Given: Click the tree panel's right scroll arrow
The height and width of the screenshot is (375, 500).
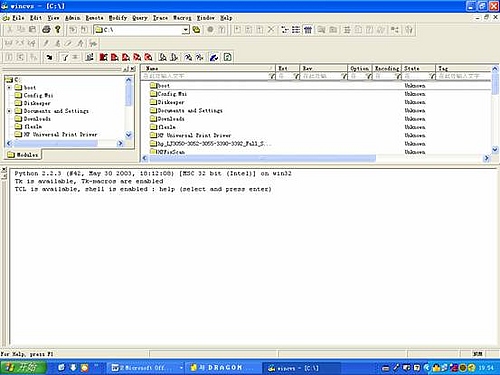Looking at the screenshot, I should click(x=120, y=143).
